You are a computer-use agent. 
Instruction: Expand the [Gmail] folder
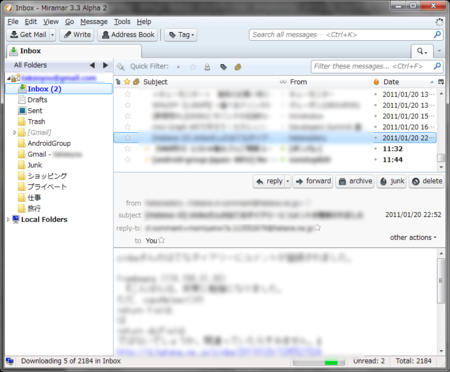[x=14, y=132]
